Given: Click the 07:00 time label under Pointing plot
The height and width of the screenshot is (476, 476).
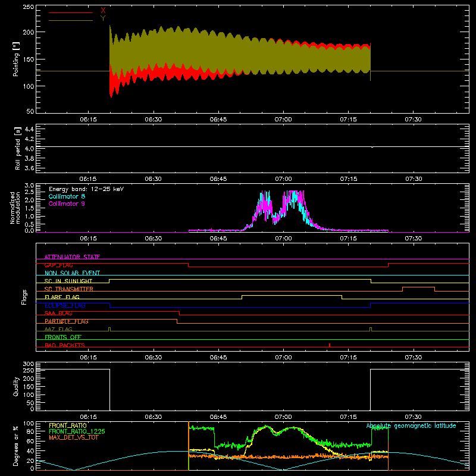Looking at the screenshot, I should point(283,120).
